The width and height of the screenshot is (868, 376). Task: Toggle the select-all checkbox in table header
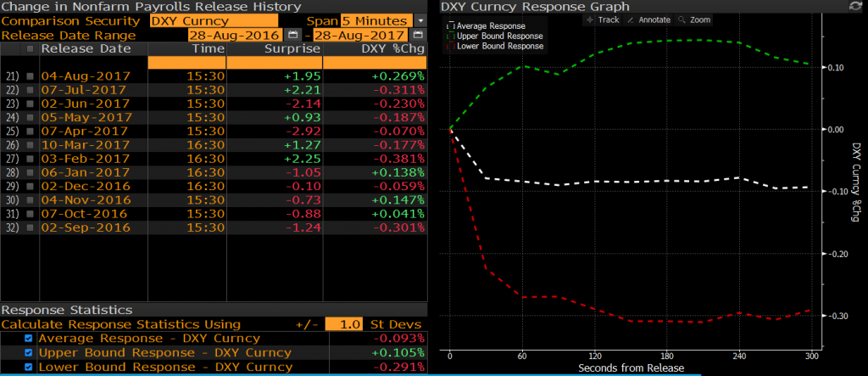pos(30,48)
